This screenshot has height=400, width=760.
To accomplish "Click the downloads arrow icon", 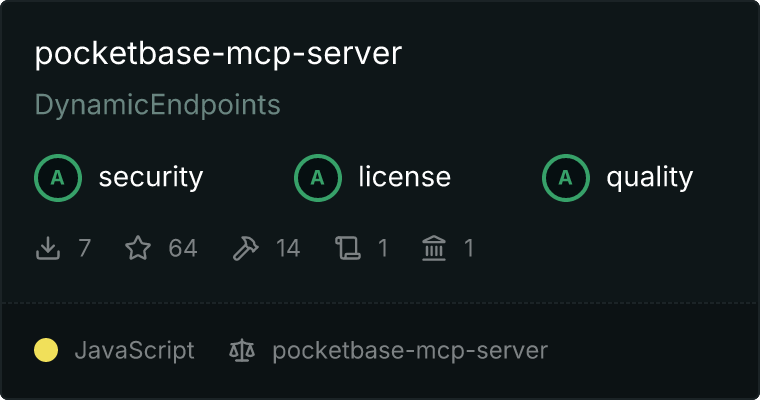I will click(x=48, y=248).
